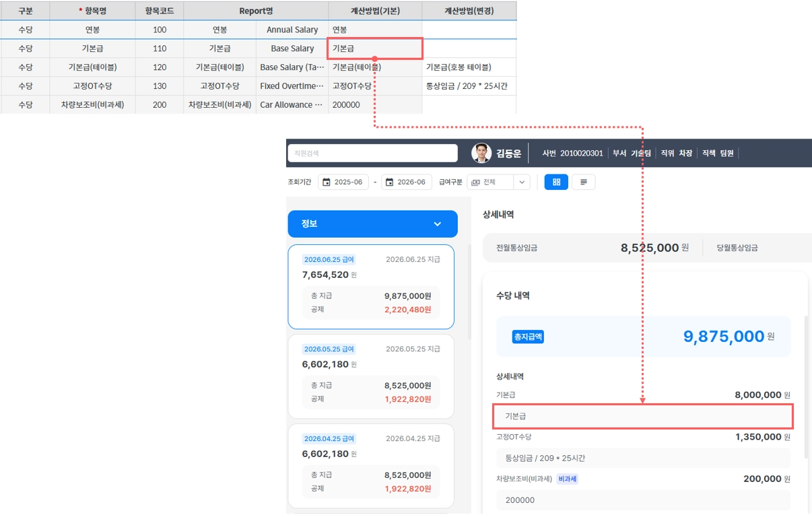Click the Annual Salary cell
This screenshot has height=517, width=812.
(292, 30)
